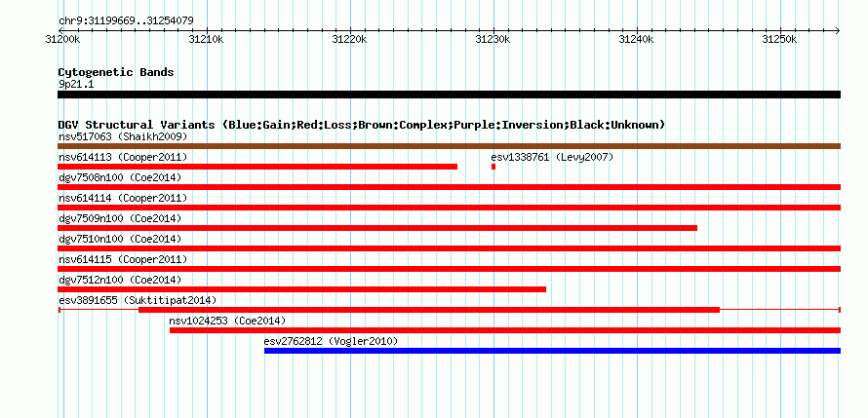The image size is (868, 418).
Task: Click the 31250k ruler tick label
Action: coord(780,39)
